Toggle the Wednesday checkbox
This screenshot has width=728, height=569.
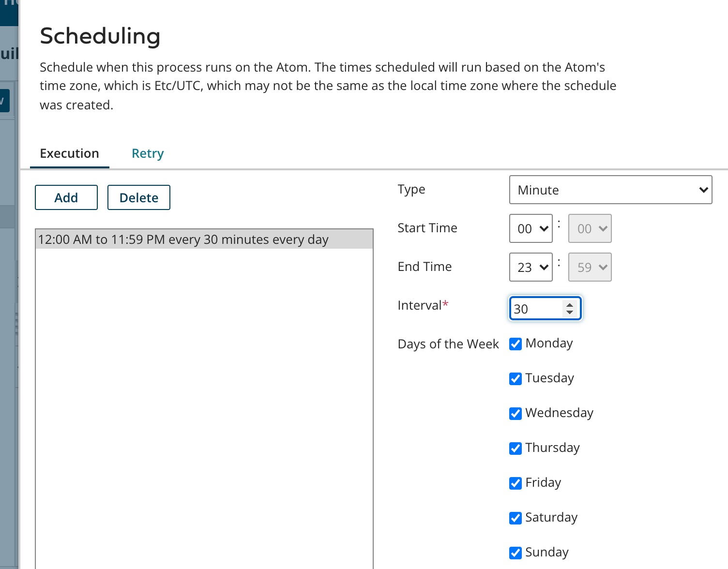516,413
